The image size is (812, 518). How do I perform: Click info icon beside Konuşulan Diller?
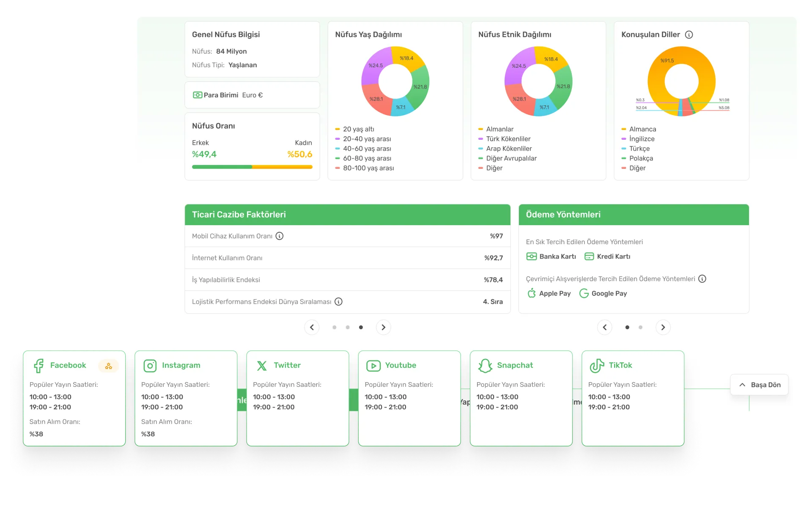689,35
